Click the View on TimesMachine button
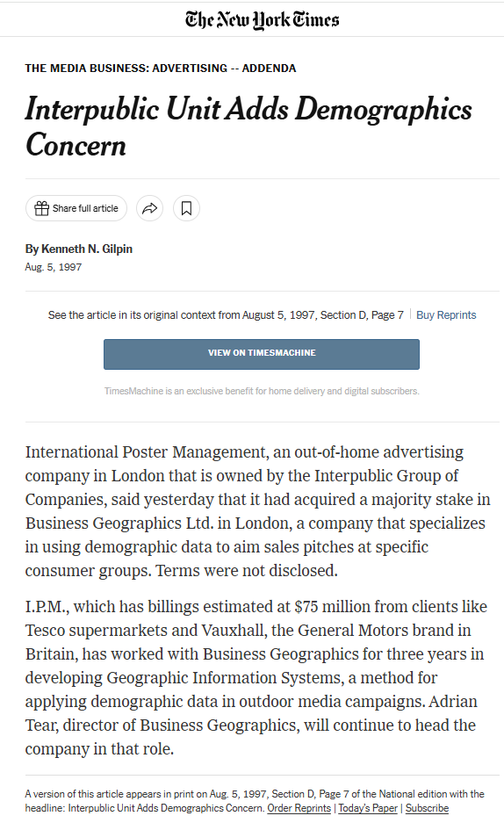504x823 pixels. (261, 354)
